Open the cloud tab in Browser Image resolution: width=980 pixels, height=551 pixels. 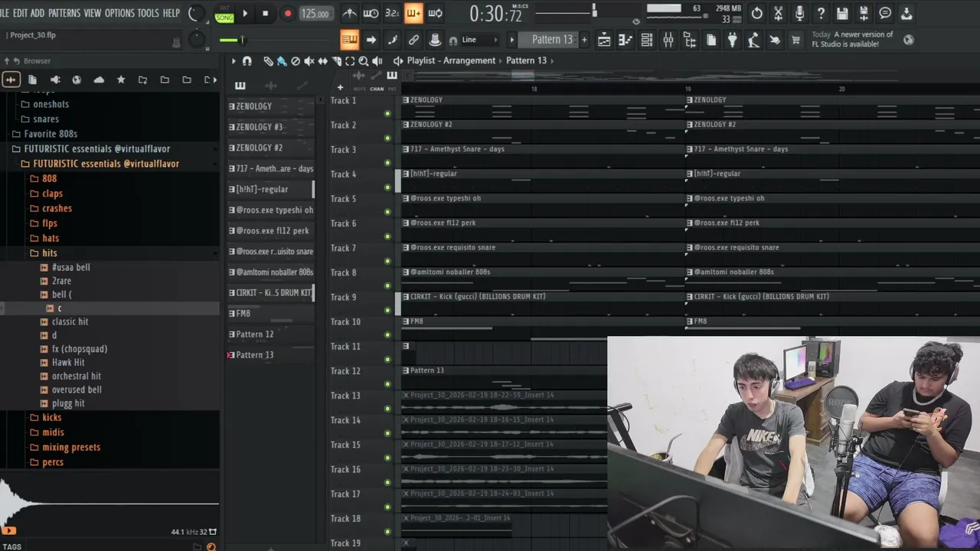click(x=99, y=80)
